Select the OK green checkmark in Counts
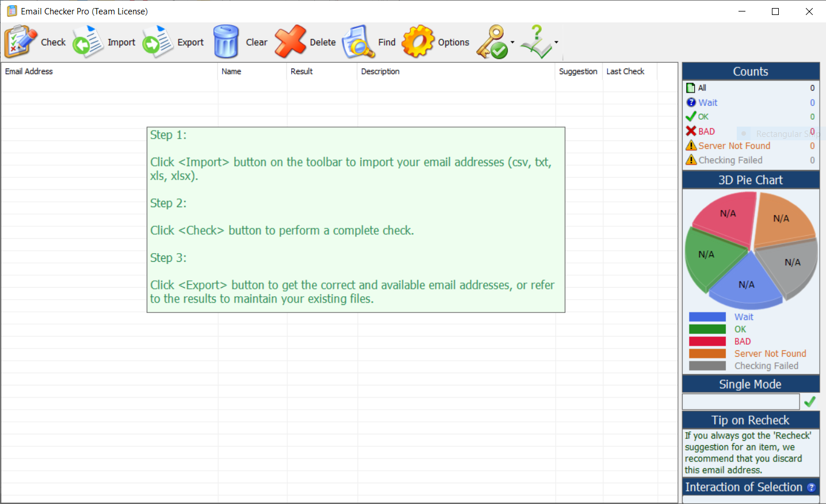This screenshot has height=504, width=826. click(x=691, y=116)
